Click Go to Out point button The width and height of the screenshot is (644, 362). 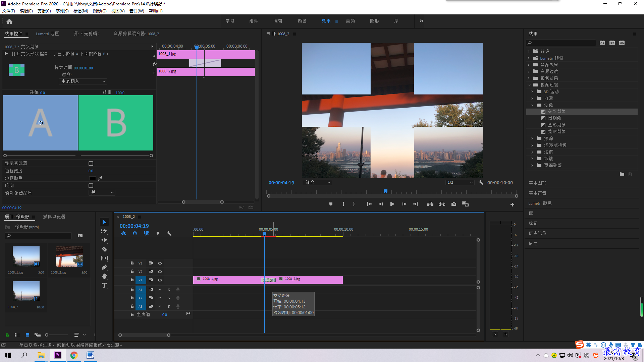pos(416,204)
